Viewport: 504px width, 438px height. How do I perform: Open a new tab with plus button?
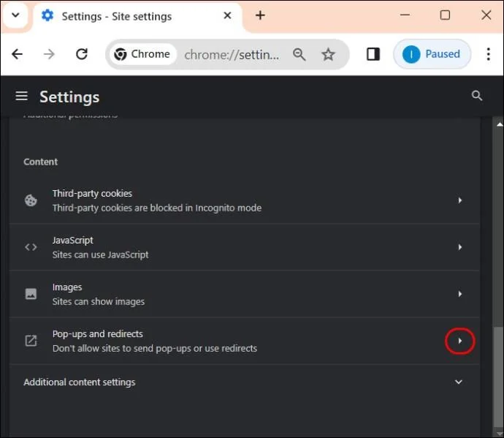[x=260, y=15]
